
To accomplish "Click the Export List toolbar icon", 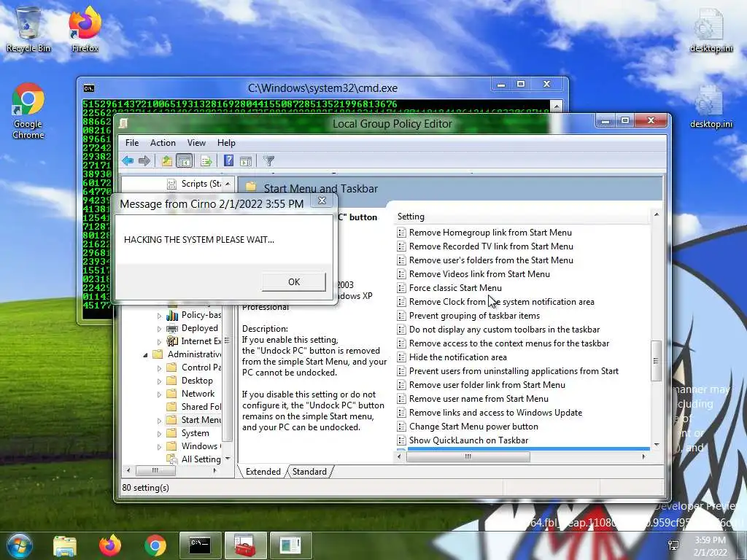I will tap(206, 161).
